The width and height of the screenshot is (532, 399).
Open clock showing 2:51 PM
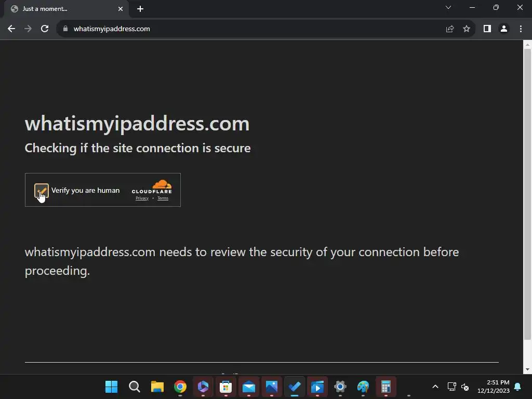(494, 387)
